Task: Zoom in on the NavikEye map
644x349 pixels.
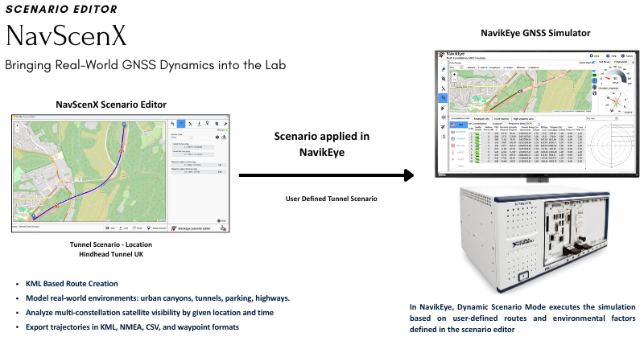Action: pos(454,74)
